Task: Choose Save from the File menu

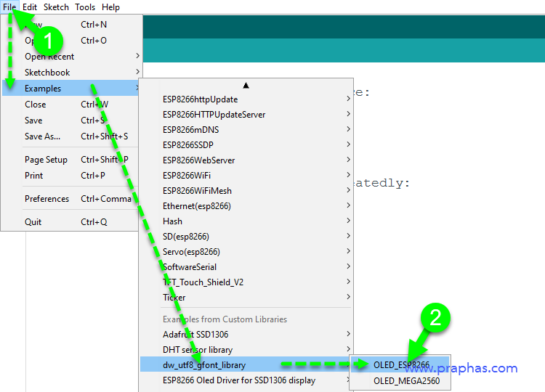Action: click(x=72, y=120)
